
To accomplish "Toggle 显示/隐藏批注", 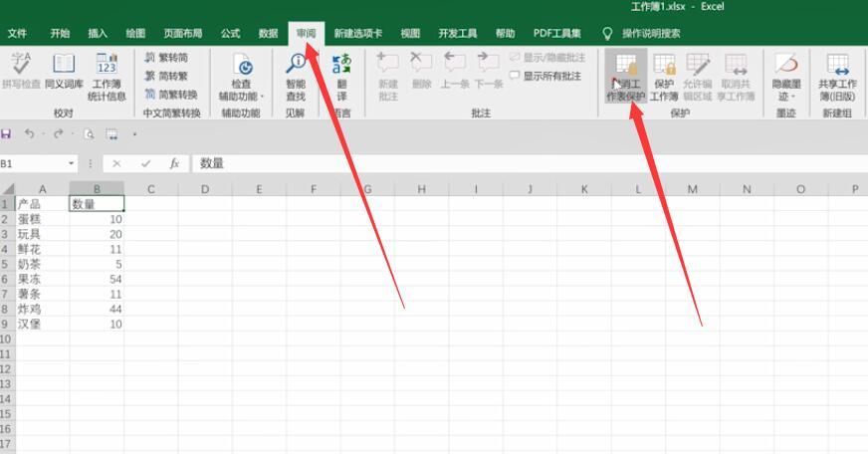I will (546, 57).
